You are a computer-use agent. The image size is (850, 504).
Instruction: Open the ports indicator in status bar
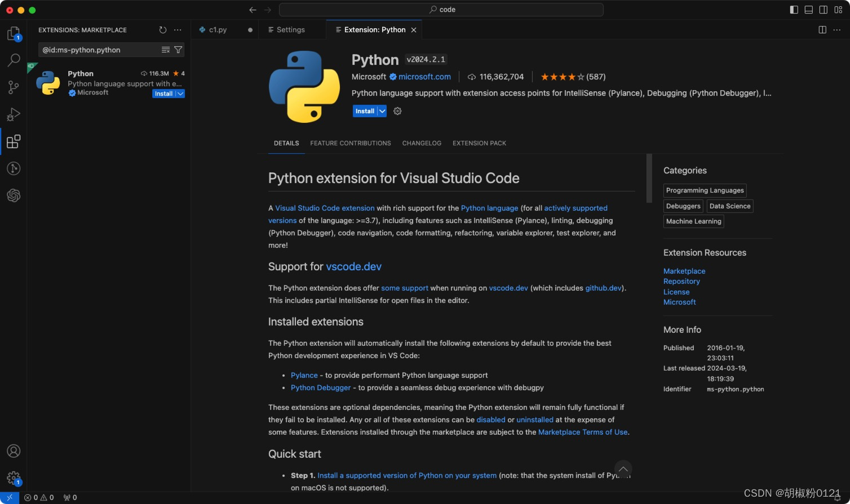(70, 498)
